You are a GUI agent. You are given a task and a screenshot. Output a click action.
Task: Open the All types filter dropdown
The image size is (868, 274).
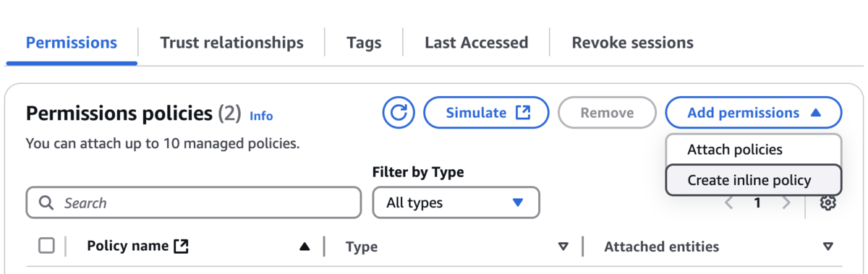pos(456,203)
